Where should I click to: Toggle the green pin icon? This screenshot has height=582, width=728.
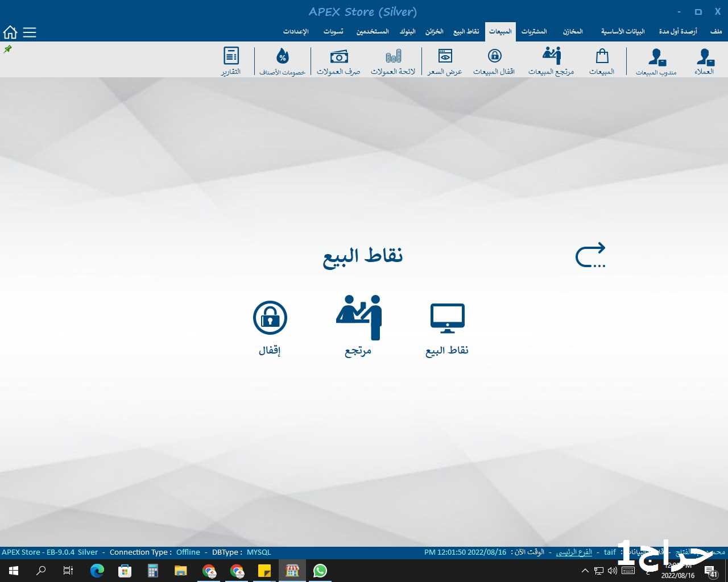pyautogui.click(x=8, y=49)
